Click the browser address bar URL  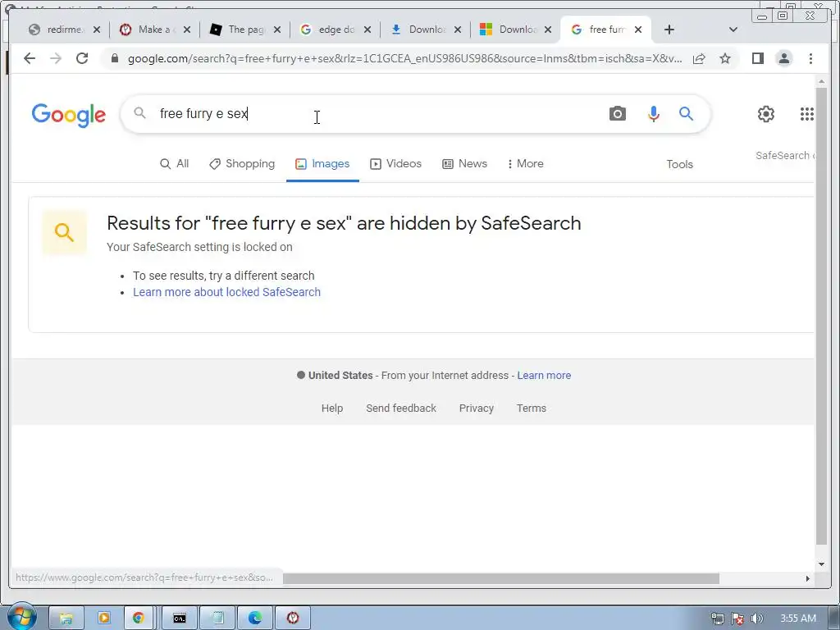click(404, 58)
